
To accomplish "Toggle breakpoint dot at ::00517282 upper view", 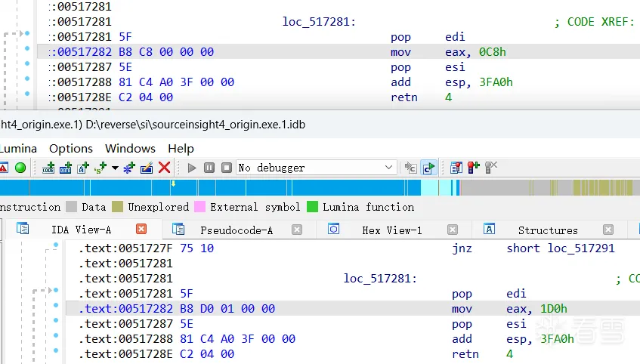I will point(27,48).
